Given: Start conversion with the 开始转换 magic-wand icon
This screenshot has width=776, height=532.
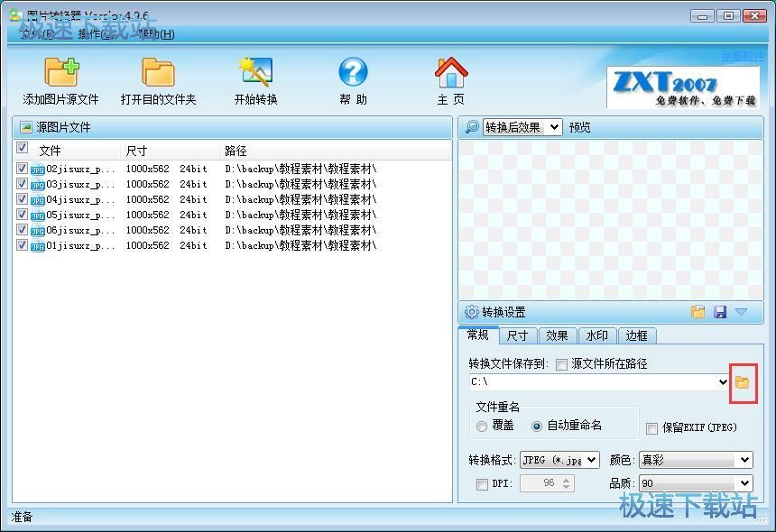Looking at the screenshot, I should [255, 79].
